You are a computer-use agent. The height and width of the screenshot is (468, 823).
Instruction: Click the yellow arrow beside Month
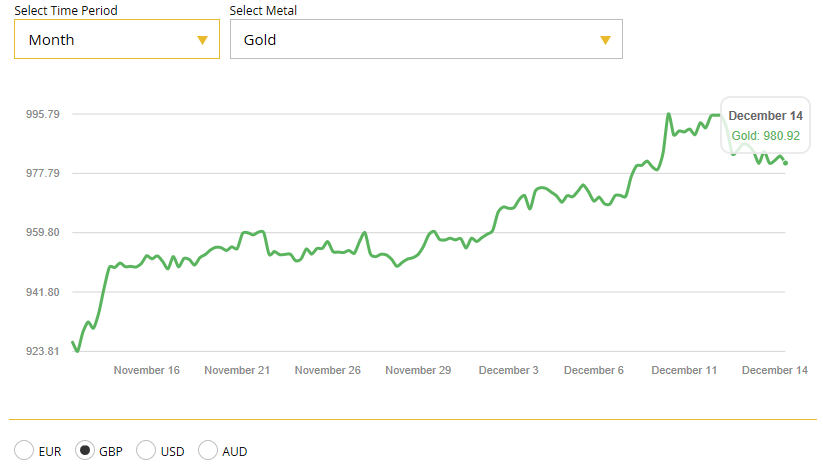pos(202,40)
